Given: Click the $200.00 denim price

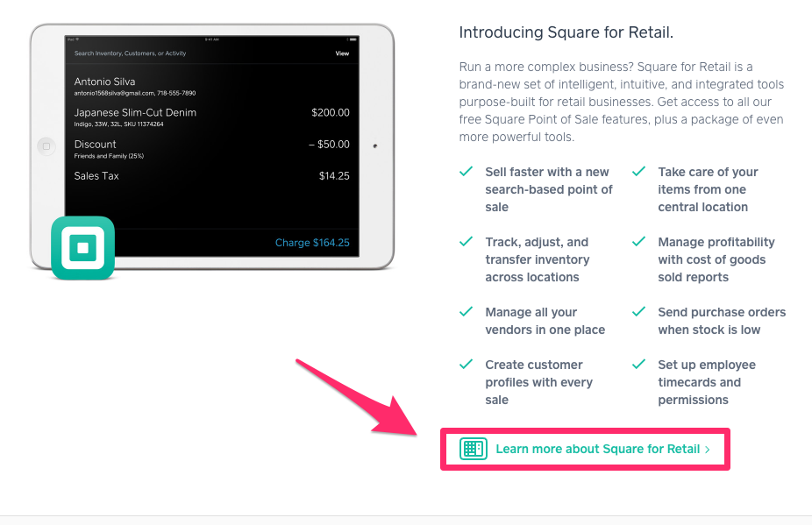Looking at the screenshot, I should pyautogui.click(x=331, y=112).
